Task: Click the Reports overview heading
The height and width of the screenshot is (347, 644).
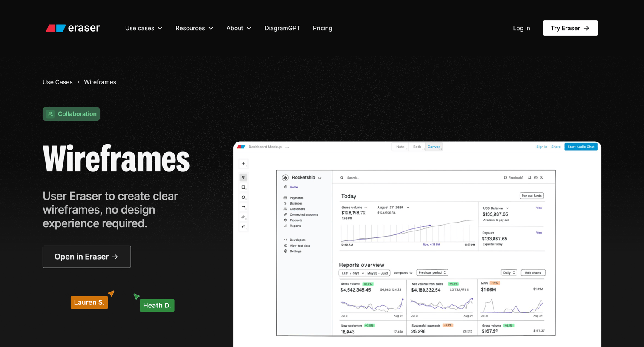Action: (362, 265)
